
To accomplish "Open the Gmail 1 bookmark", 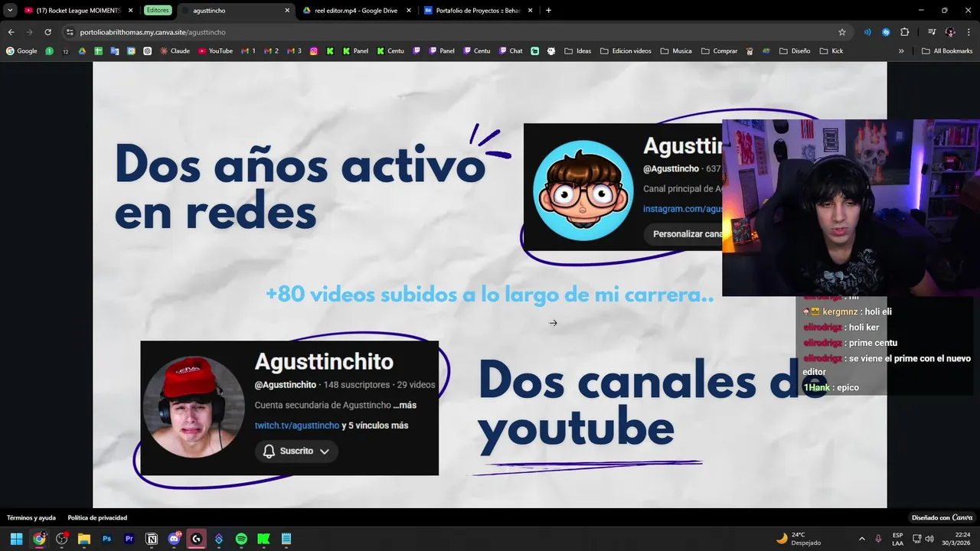I will 248,51.
